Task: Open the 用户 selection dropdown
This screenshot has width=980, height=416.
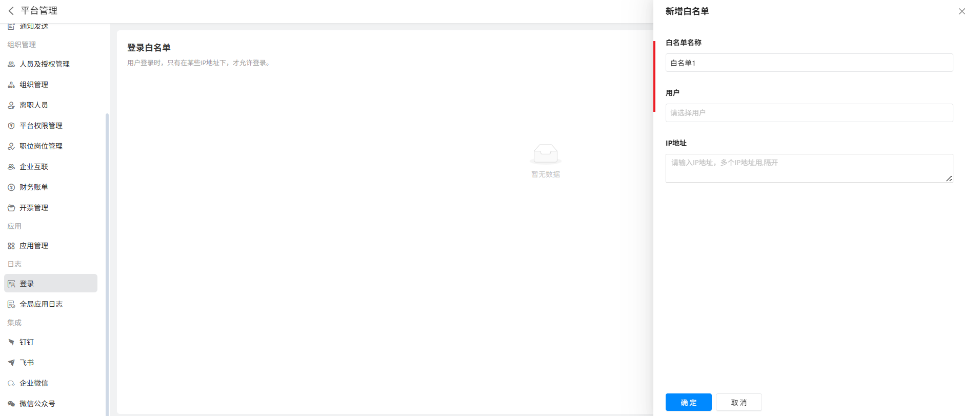Action: [809, 113]
